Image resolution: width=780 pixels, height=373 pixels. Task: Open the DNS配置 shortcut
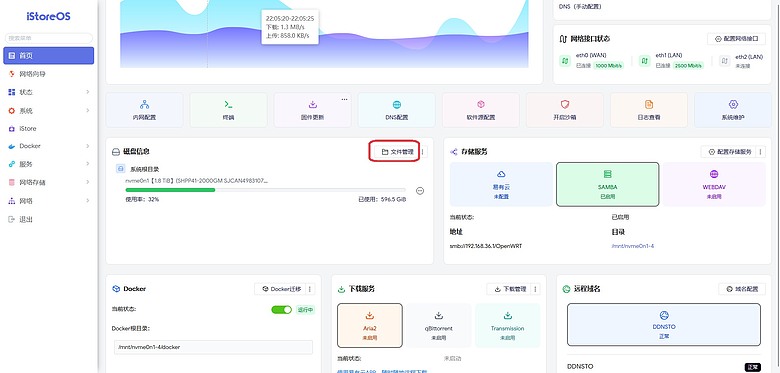point(396,110)
